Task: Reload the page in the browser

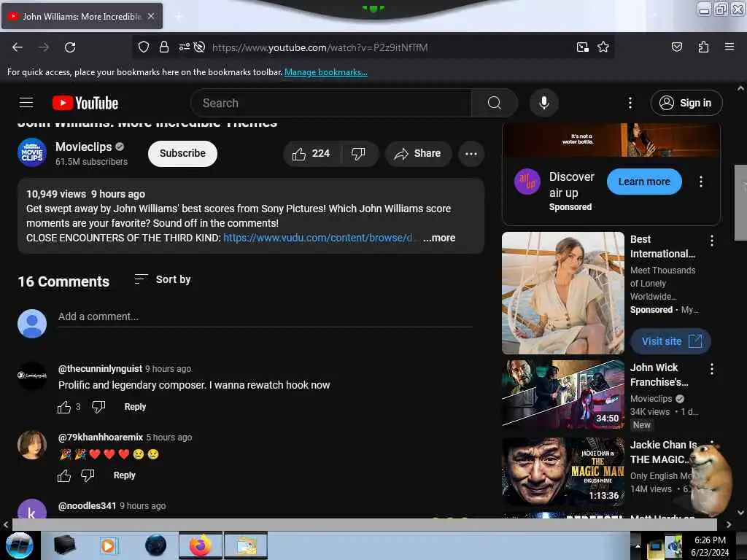Action: coord(70,47)
